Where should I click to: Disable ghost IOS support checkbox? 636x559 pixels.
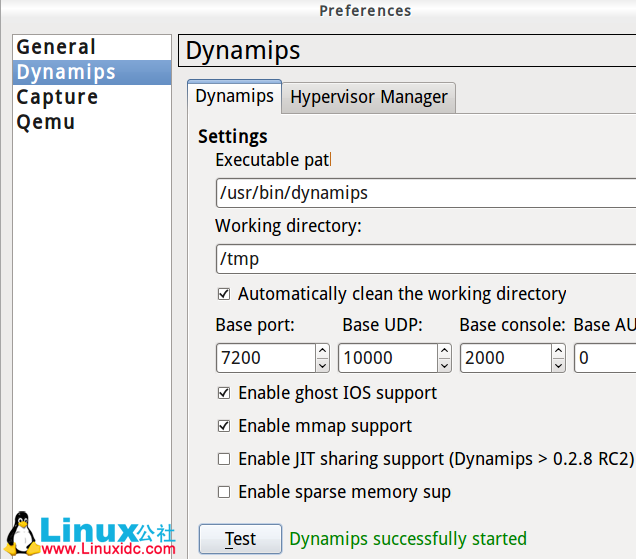224,393
